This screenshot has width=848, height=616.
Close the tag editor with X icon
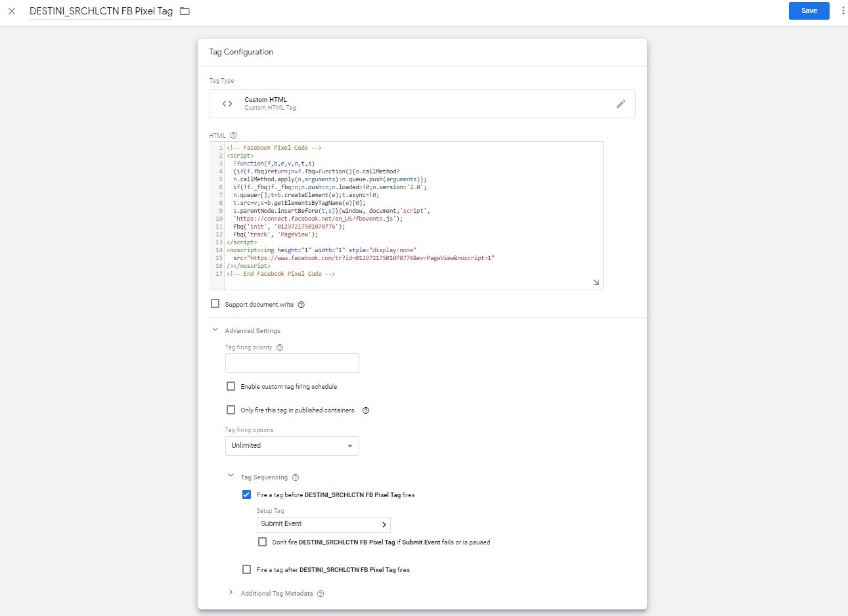click(12, 11)
